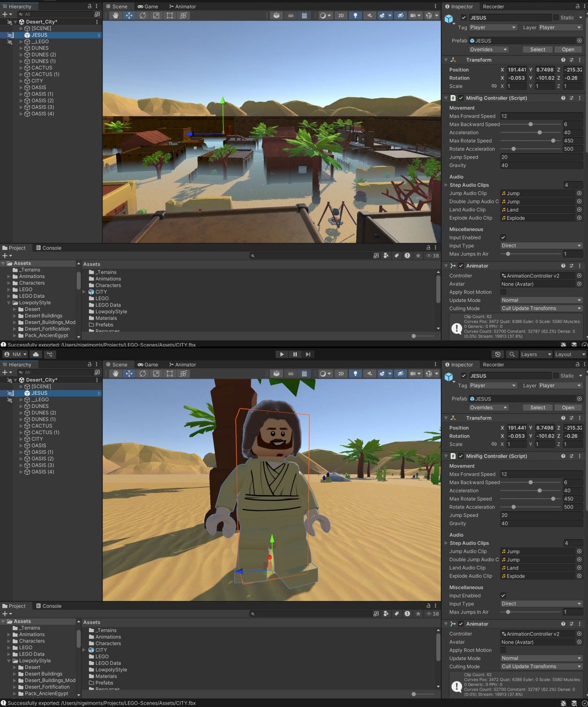Select Rotate tool in minifig-view editor window
Image resolution: width=588 pixels, height=707 pixels.
pyautogui.click(x=143, y=373)
